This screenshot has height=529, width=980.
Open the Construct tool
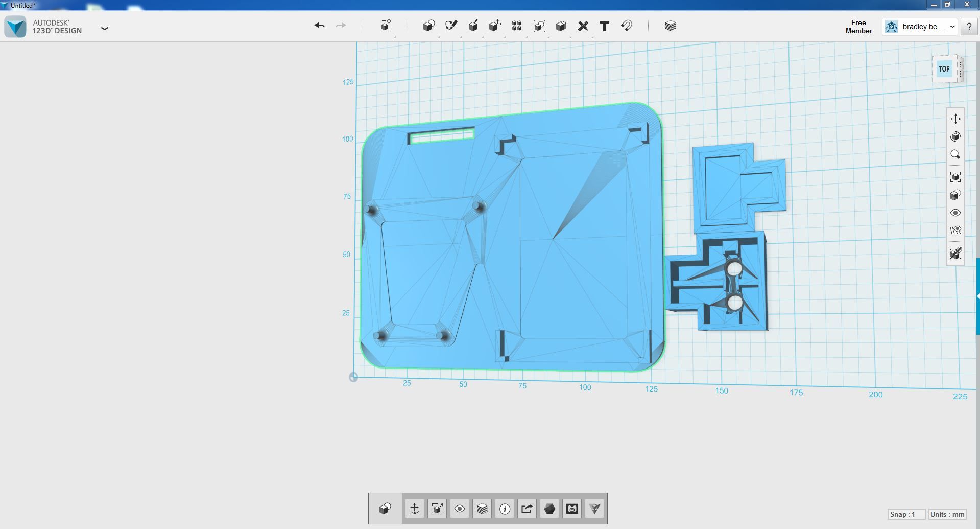click(x=473, y=26)
